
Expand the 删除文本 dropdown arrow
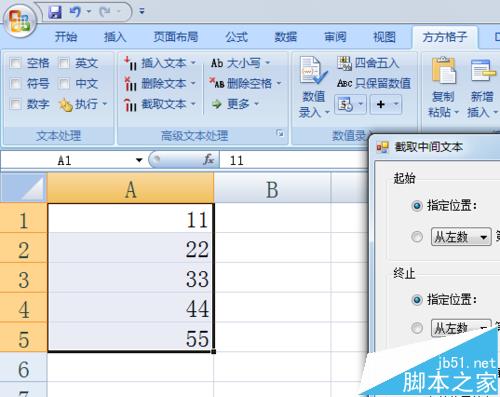193,83
